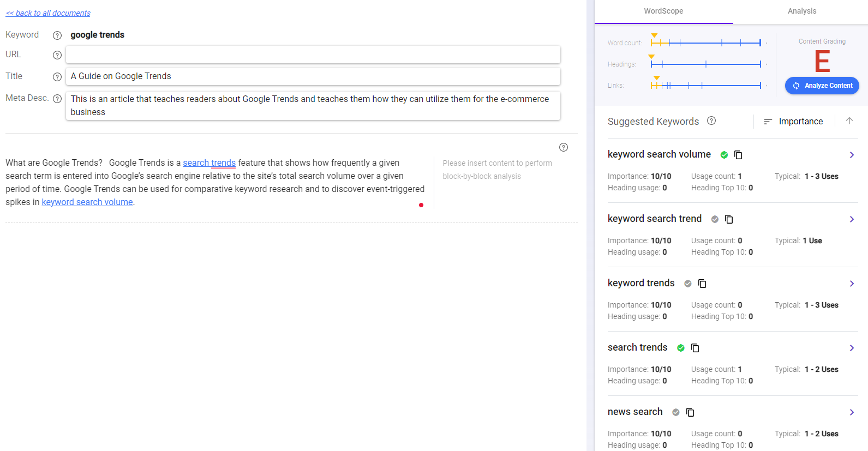Toggle sort direction arrow next to Importance

point(849,121)
